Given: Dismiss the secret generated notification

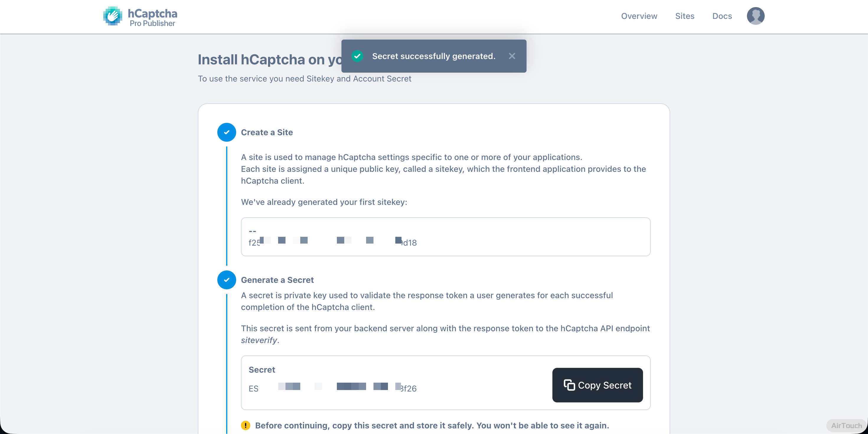Looking at the screenshot, I should [512, 56].
